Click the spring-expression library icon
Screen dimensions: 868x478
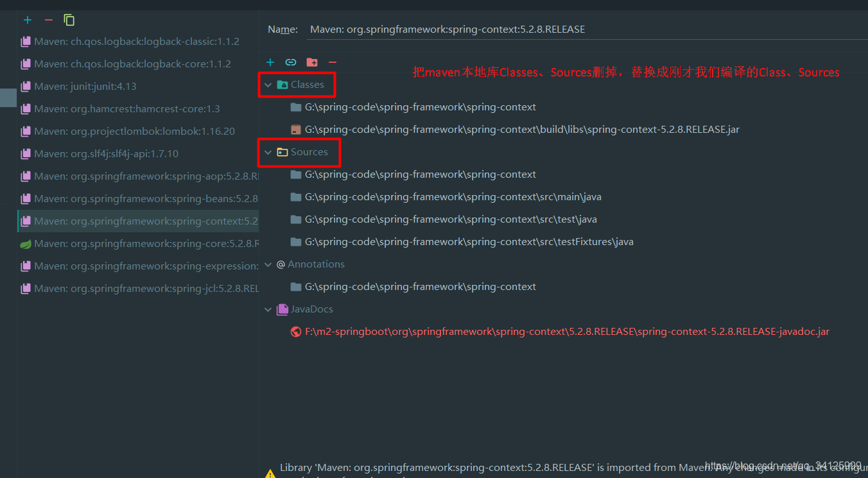point(26,266)
